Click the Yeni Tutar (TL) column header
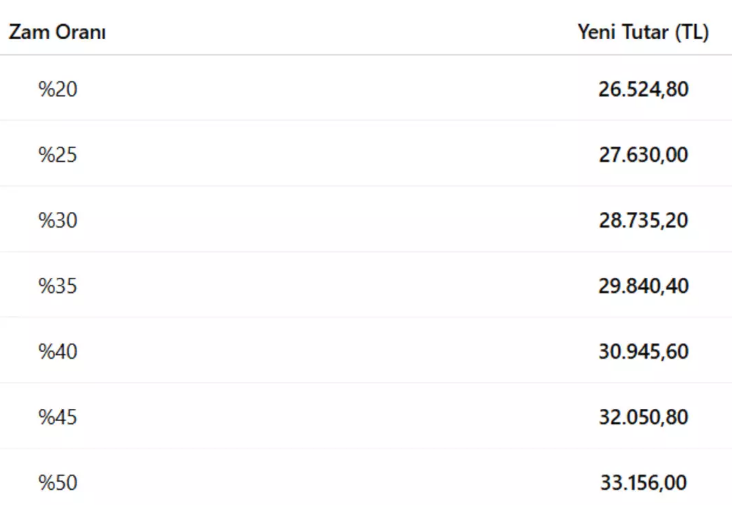732x505 pixels. pyautogui.click(x=643, y=32)
